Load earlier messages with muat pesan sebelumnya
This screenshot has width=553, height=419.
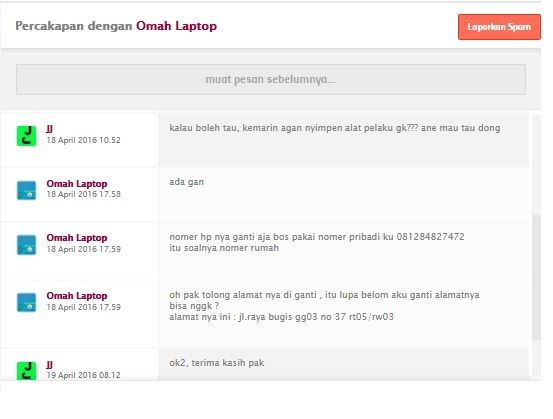click(271, 79)
